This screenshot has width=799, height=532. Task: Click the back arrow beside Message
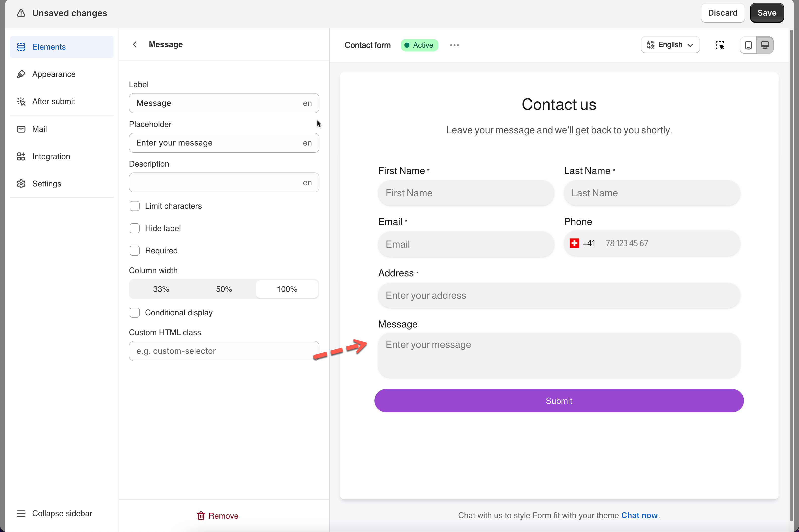135,44
